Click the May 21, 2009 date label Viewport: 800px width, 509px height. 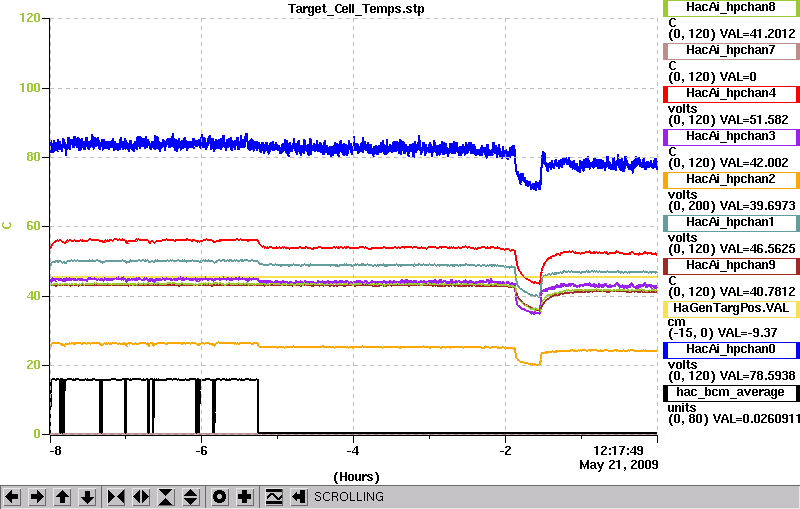(618, 465)
